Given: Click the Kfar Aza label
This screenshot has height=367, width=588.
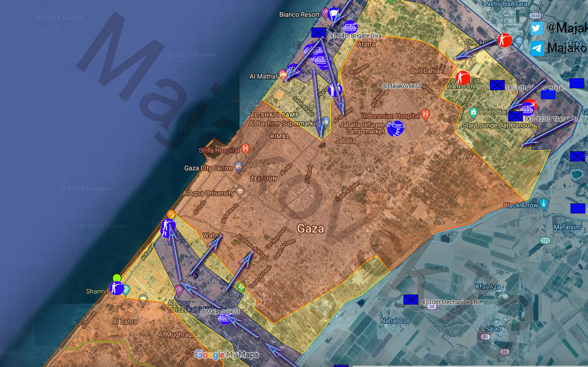Looking at the screenshot, I should [x=488, y=287].
